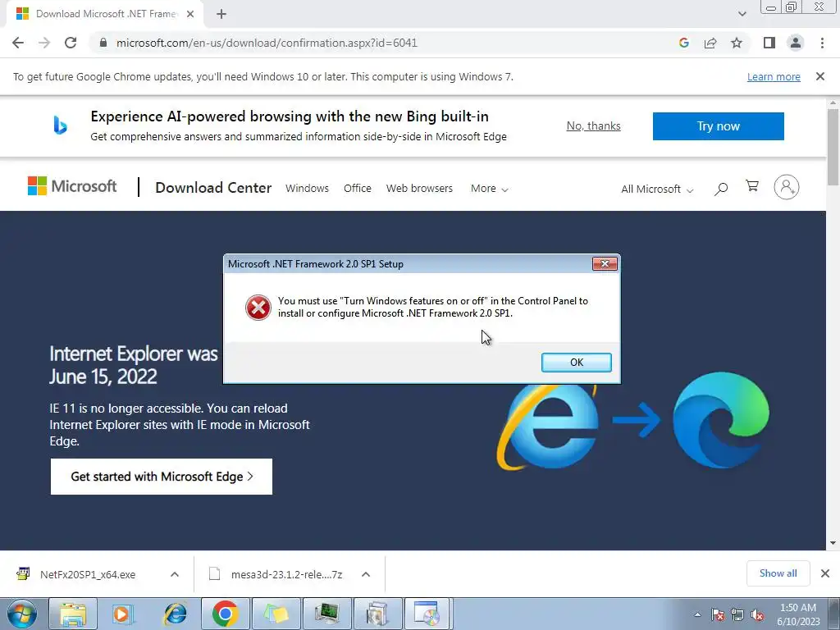
Task: Click the setup disc taskbar icon
Action: 428,614
